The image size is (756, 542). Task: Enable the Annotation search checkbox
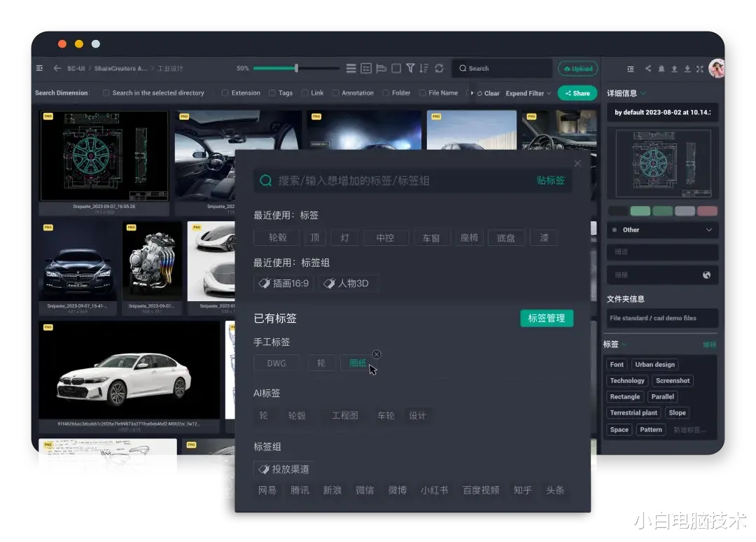pos(335,93)
